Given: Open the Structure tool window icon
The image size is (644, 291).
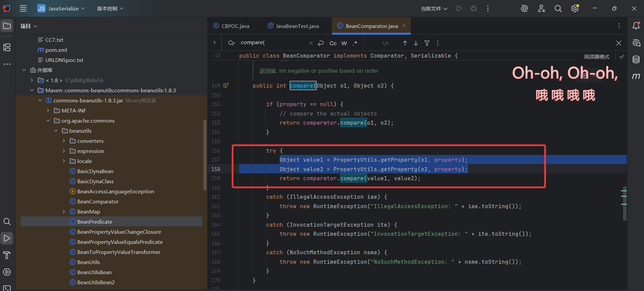Looking at the screenshot, I should (7, 47).
